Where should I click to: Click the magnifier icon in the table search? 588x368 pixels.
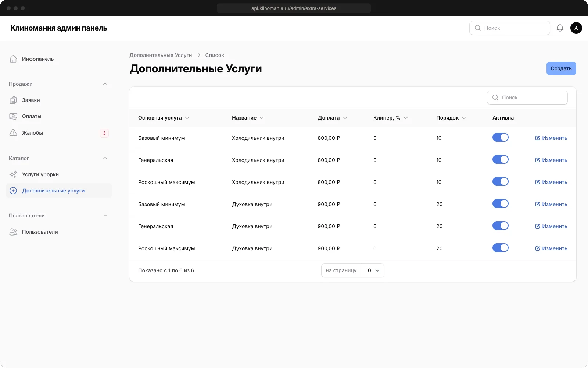pyautogui.click(x=495, y=98)
